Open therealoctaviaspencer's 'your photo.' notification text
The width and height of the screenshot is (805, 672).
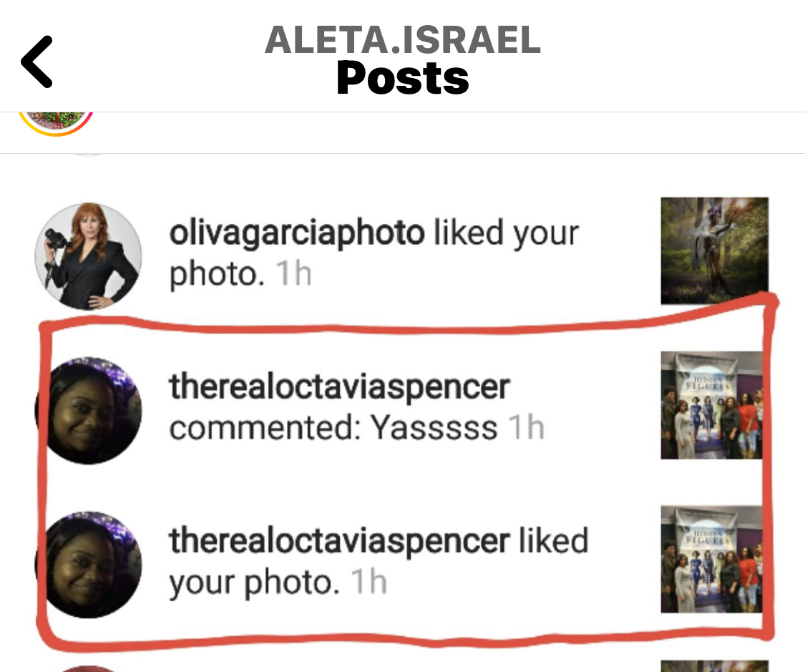(254, 583)
